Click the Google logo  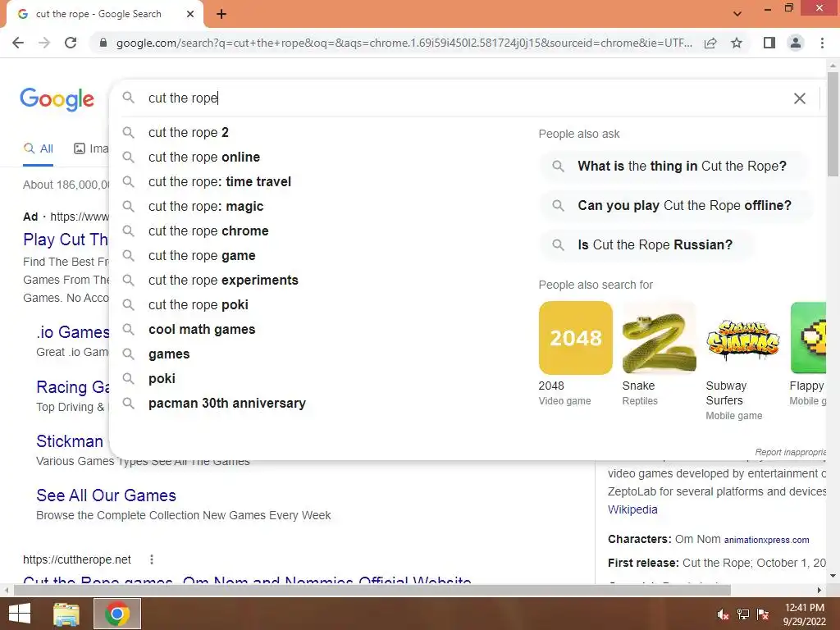pos(57,99)
